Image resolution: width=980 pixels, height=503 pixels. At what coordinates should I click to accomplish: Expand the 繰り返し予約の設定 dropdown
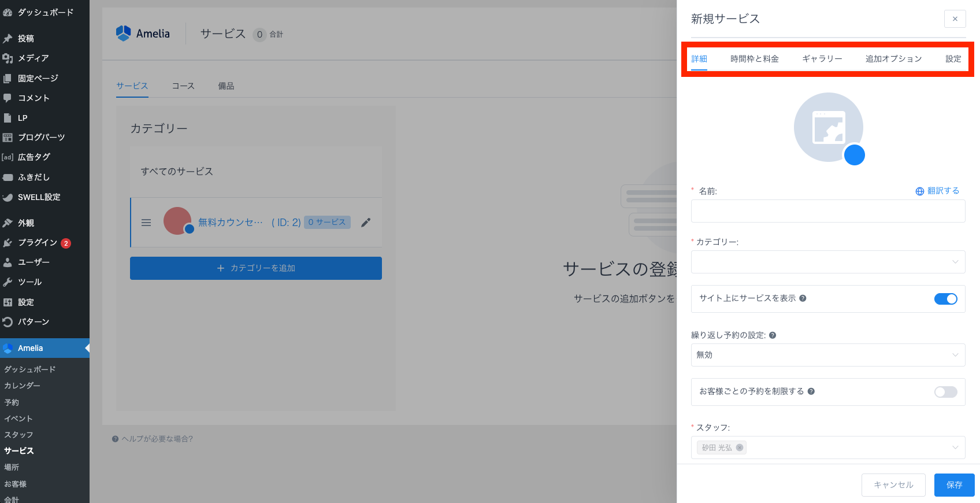click(827, 355)
